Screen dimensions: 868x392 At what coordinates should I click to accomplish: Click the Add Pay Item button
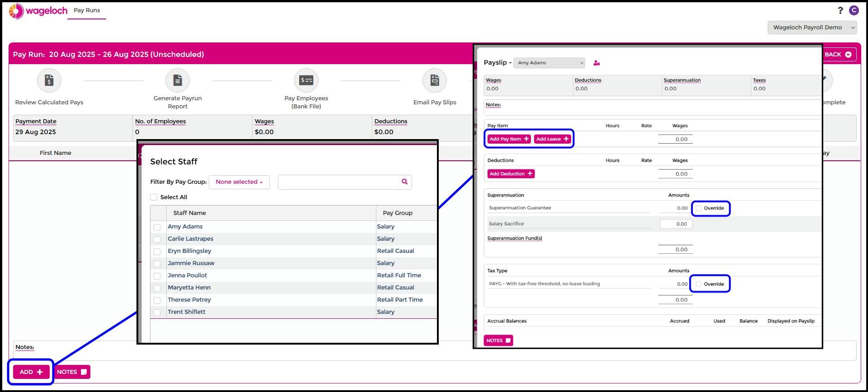pyautogui.click(x=509, y=139)
